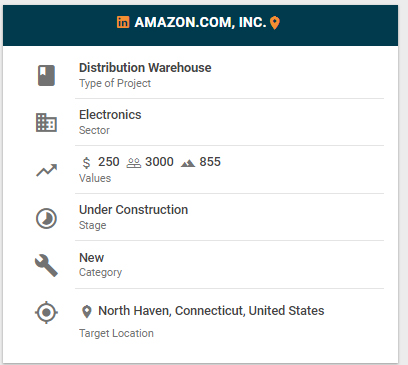Click the 3000 jobs value
Image resolution: width=408 pixels, height=365 pixels.
pyautogui.click(x=159, y=162)
